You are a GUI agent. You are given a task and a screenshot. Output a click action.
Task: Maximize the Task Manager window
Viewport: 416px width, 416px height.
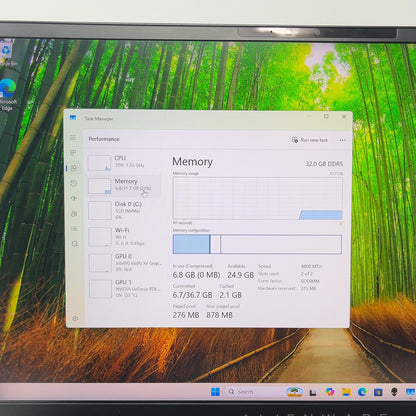[x=326, y=116]
